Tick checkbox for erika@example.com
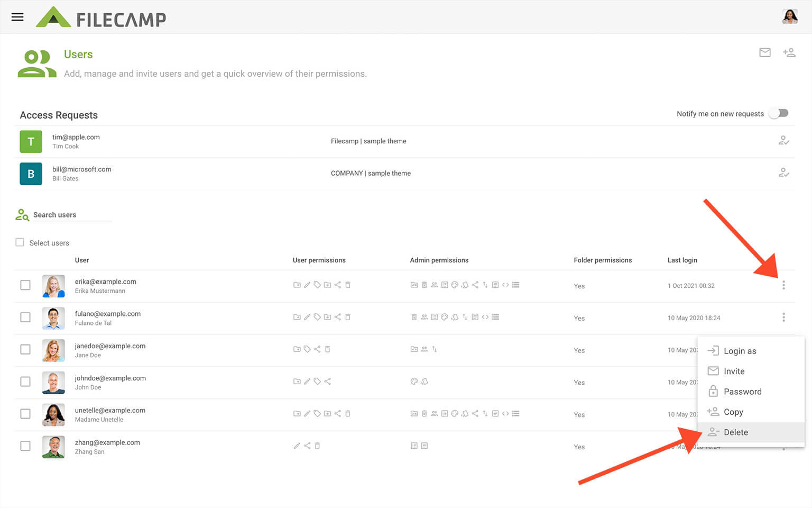Viewport: 812px width, 508px height. (x=25, y=285)
